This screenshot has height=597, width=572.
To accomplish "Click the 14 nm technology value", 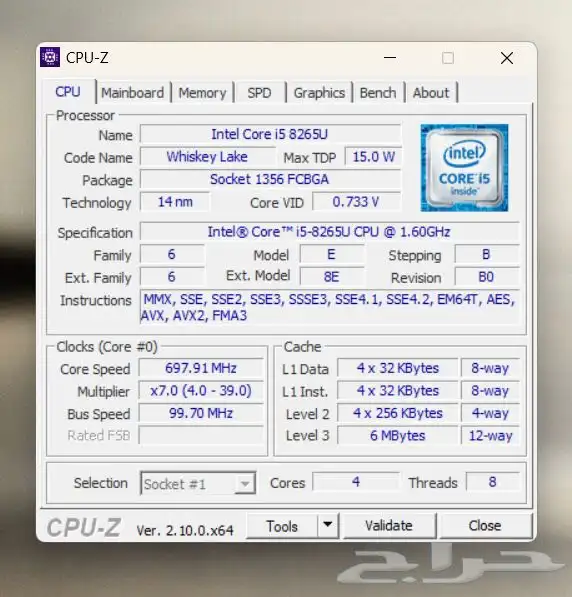I will (x=175, y=202).
